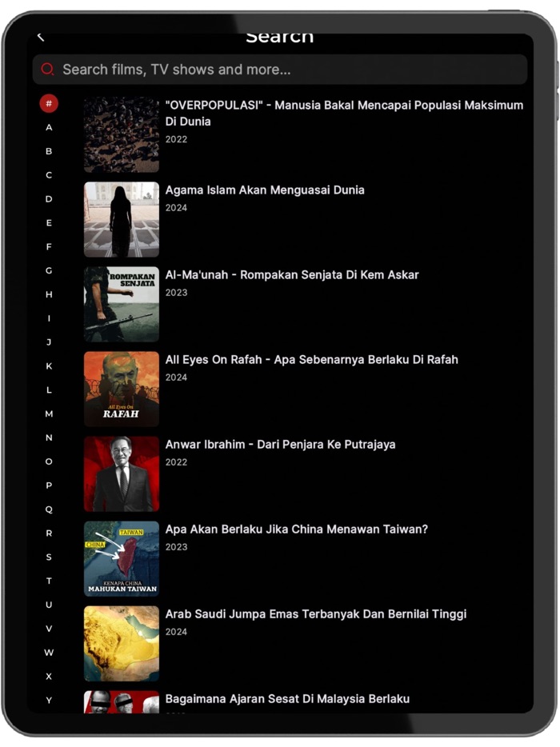Screen dimensions: 560x747
Task: Jump to letter A in index
Action: click(x=49, y=127)
